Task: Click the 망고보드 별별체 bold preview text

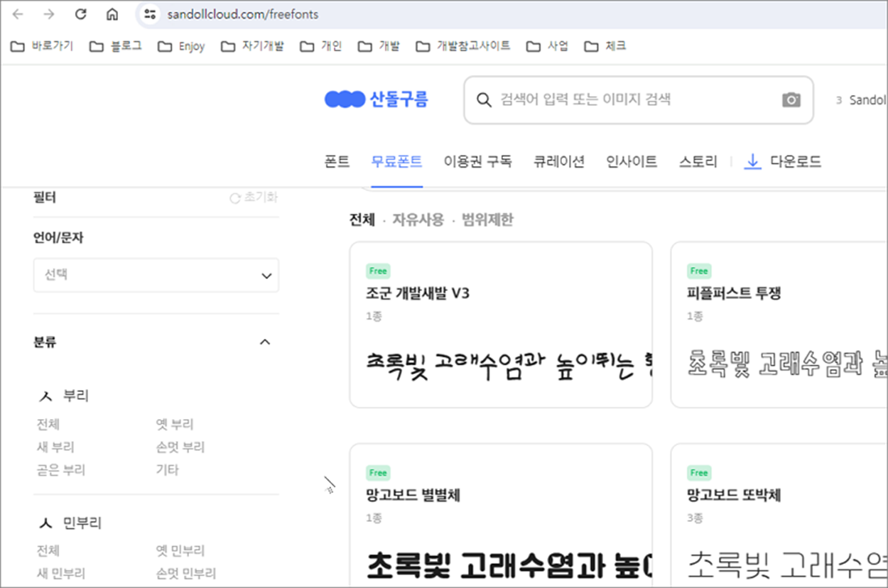Action: click(508, 565)
